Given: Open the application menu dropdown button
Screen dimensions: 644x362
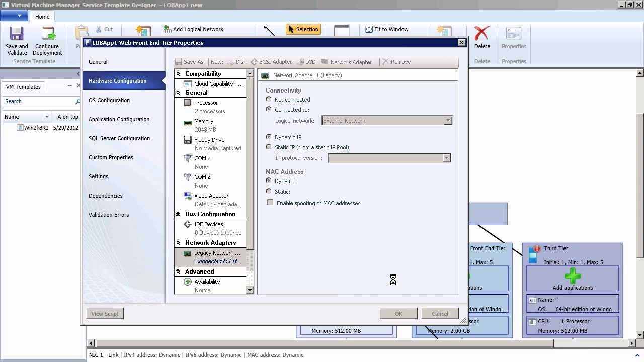Looking at the screenshot, I should coord(14,16).
